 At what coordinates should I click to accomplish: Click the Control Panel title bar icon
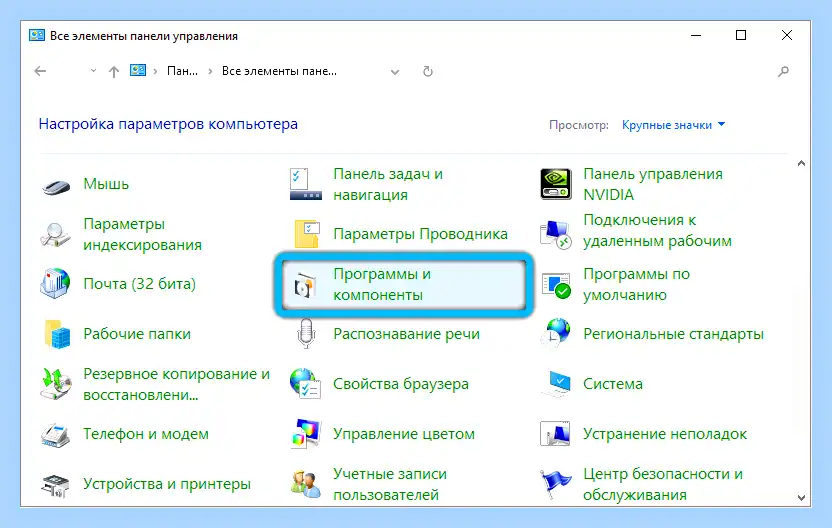pos(37,36)
